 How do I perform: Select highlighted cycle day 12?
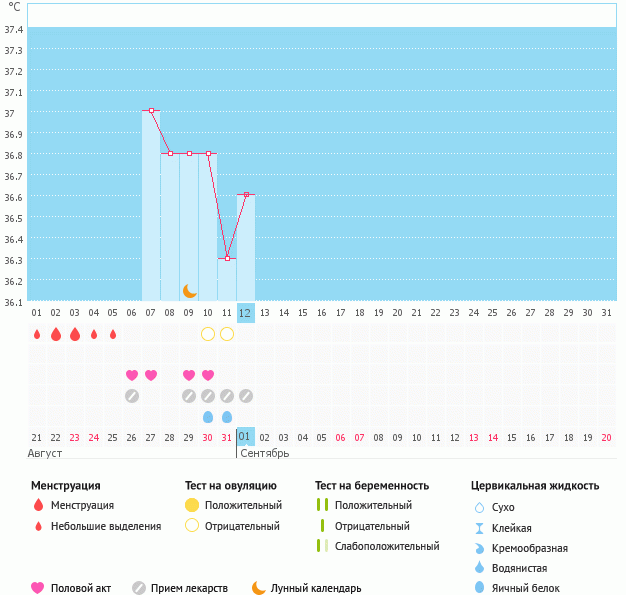[x=246, y=313]
